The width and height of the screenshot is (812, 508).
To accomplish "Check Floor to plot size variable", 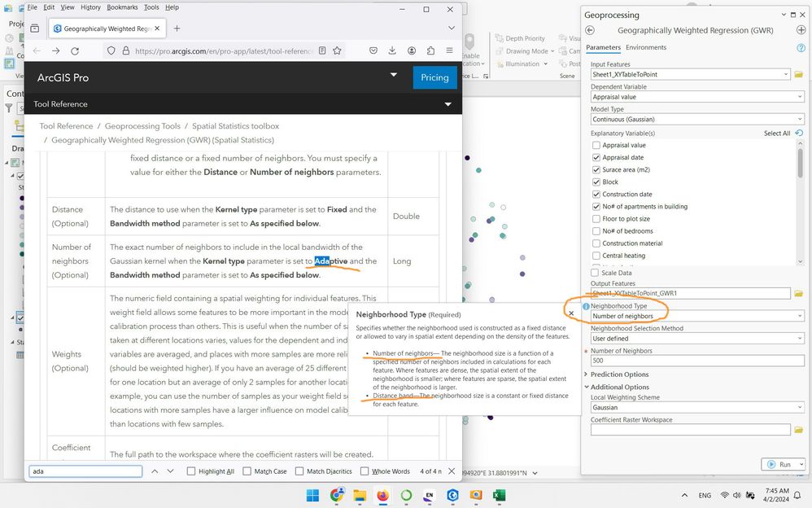I will point(596,219).
